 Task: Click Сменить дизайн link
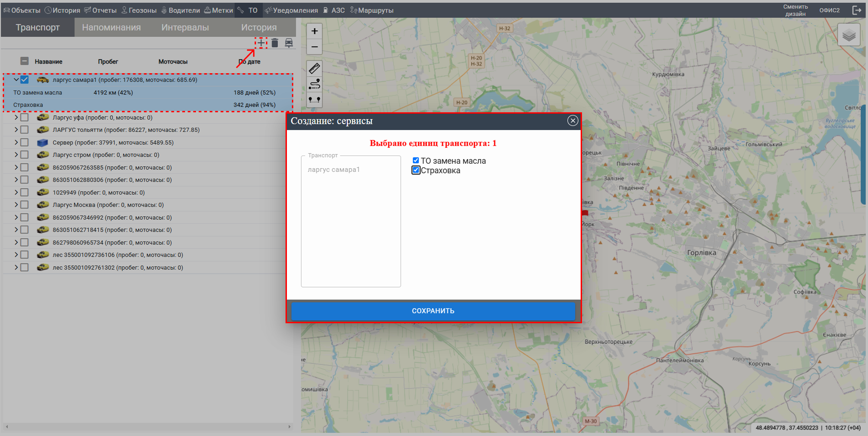click(795, 10)
